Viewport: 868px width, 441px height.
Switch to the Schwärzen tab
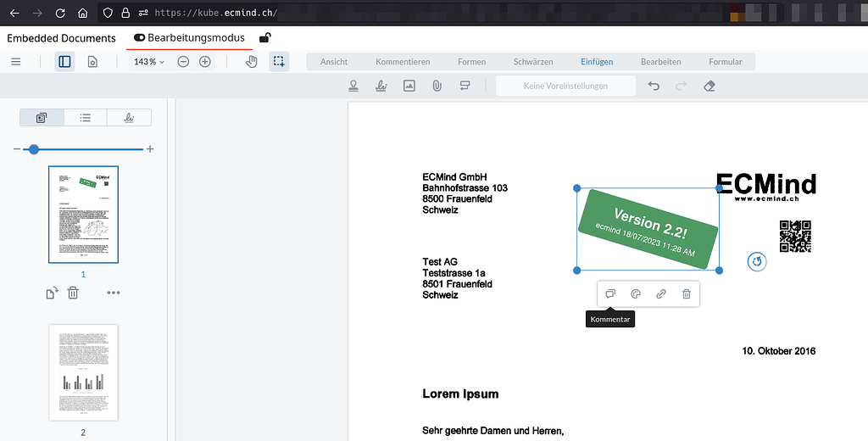(x=533, y=62)
